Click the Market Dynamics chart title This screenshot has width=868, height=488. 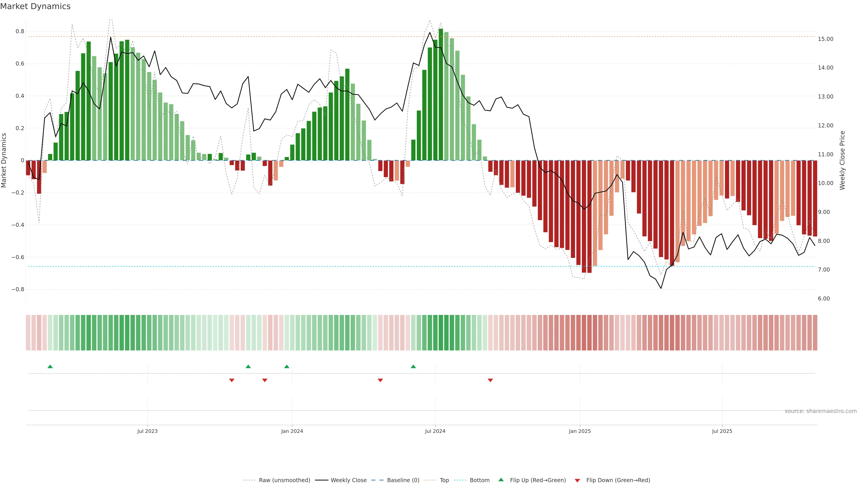(x=35, y=6)
